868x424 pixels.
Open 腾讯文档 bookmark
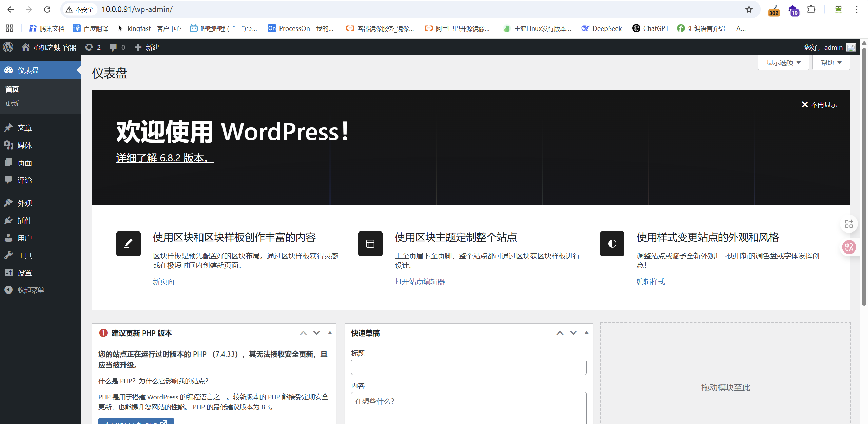[47, 28]
